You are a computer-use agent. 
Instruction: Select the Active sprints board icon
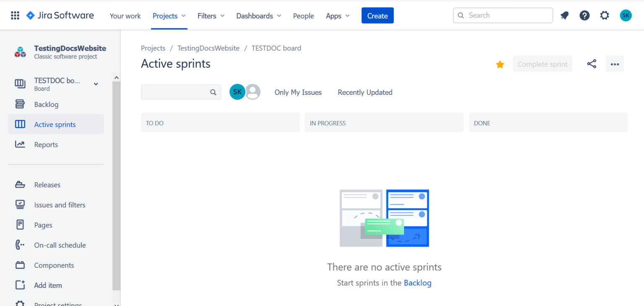coord(20,124)
